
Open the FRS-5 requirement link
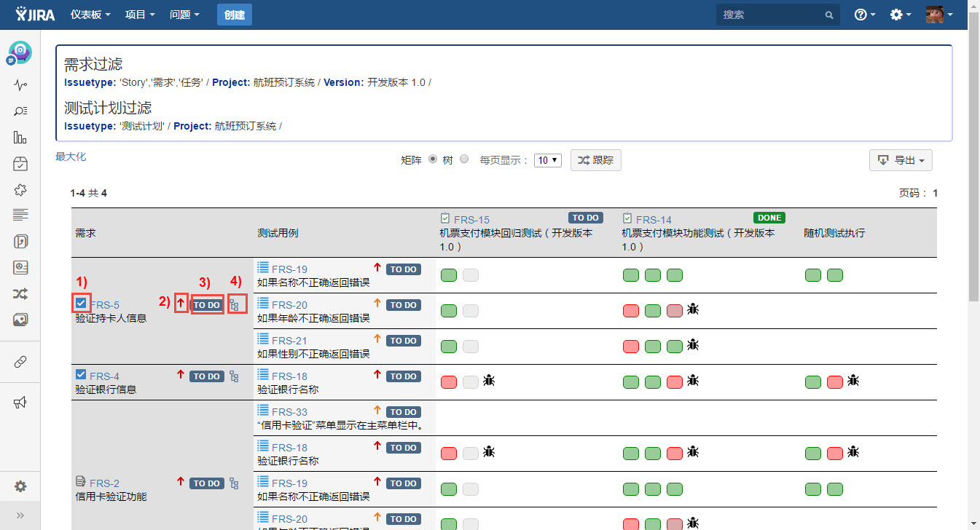pos(105,305)
